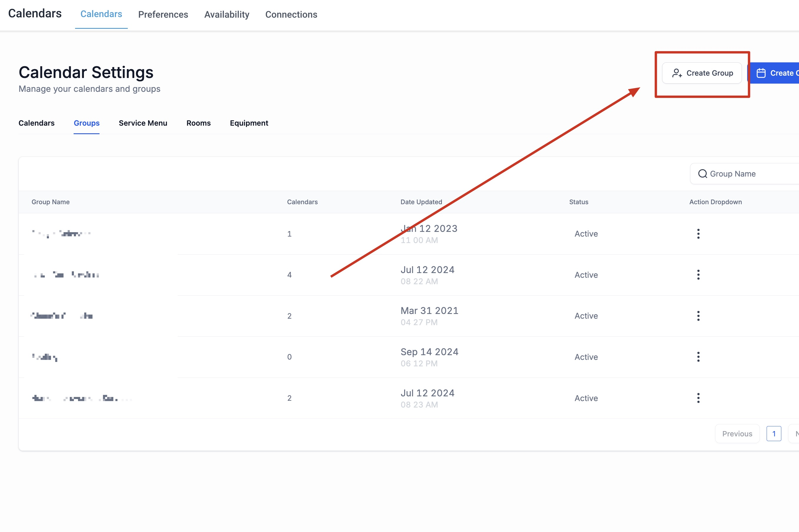799x532 pixels.
Task: Switch to the Equipment sub-tab
Action: click(249, 123)
